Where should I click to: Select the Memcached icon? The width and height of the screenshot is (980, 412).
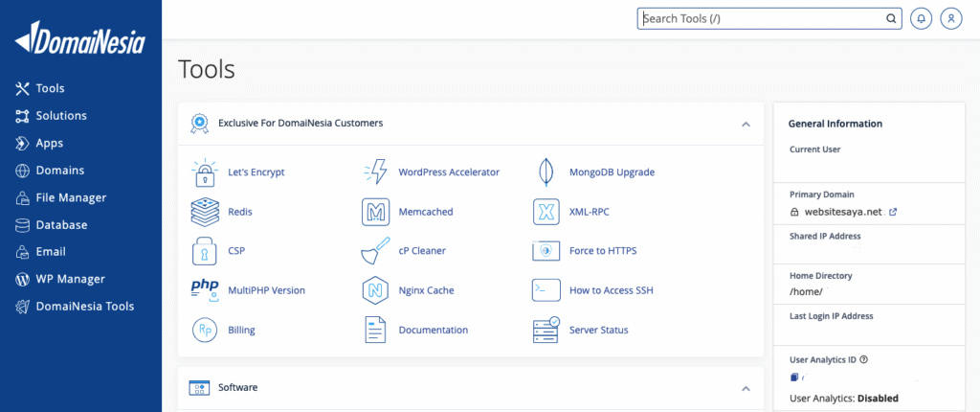[x=375, y=212]
